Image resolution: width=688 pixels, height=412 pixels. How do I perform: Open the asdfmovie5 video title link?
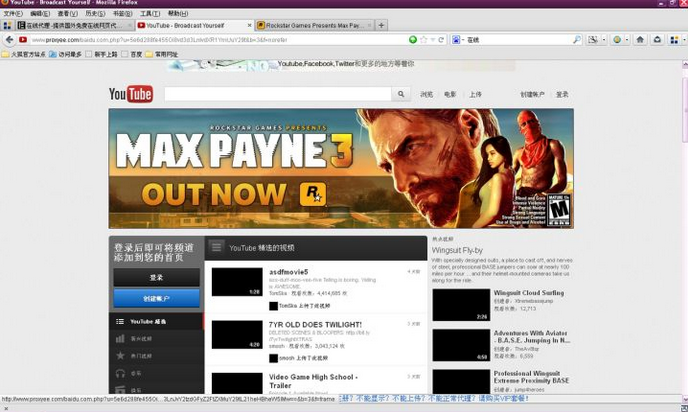click(288, 272)
